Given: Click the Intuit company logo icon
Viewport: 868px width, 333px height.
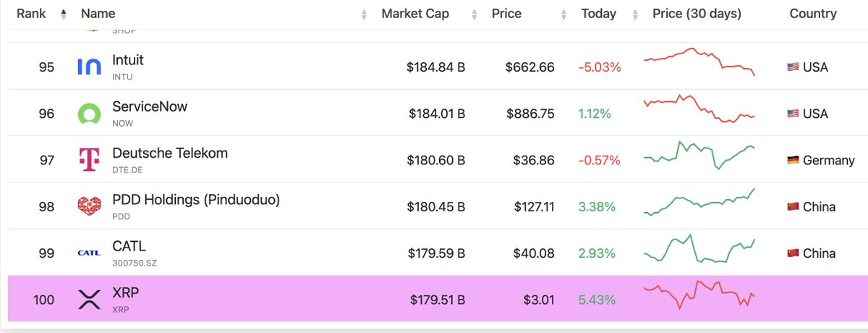Looking at the screenshot, I should [89, 67].
